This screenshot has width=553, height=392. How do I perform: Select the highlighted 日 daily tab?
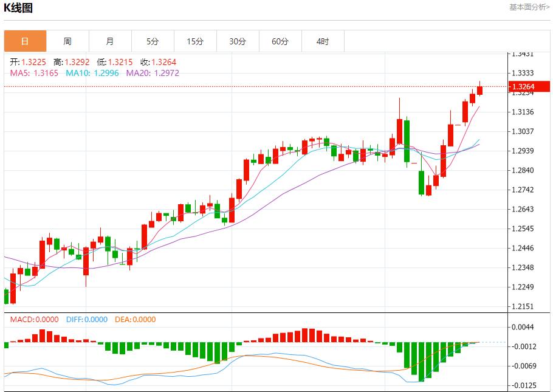tap(25, 41)
